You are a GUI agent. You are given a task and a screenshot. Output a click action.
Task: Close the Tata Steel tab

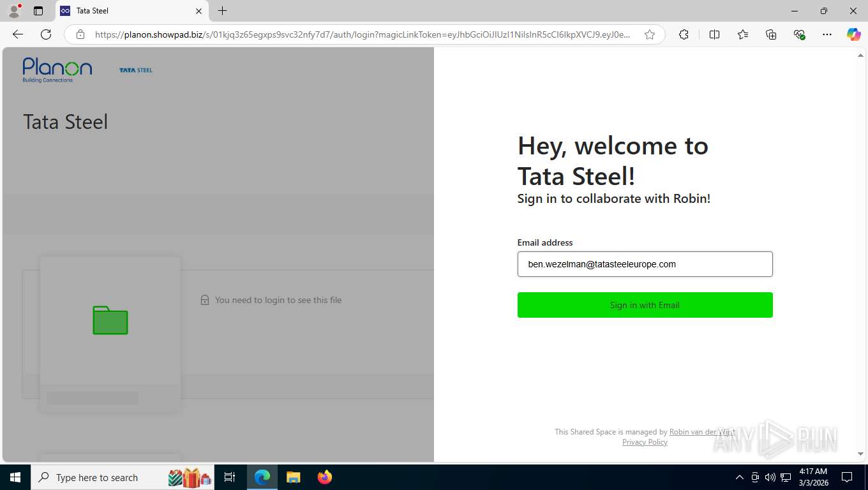pos(198,11)
